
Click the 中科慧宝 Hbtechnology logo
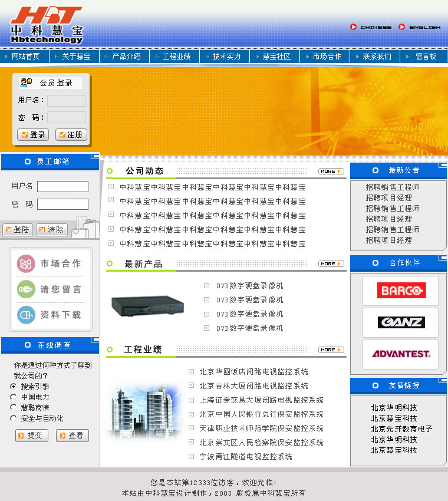pos(47,25)
